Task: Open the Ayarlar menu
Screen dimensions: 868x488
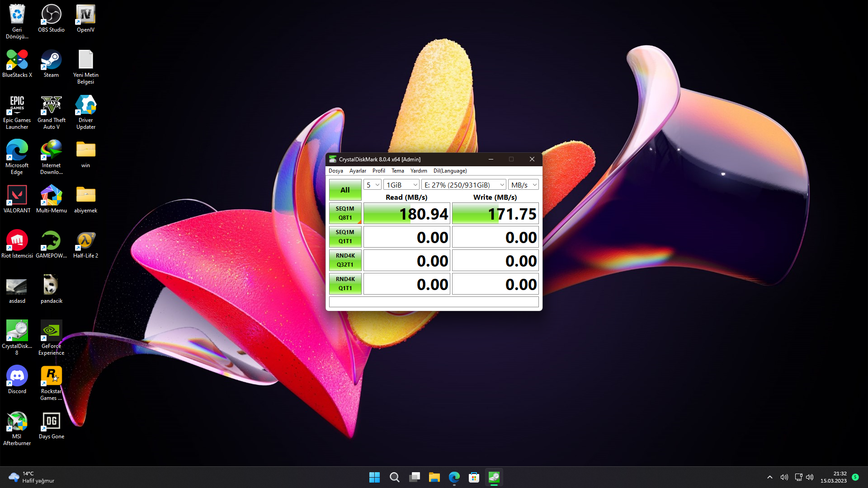Action: tap(358, 171)
